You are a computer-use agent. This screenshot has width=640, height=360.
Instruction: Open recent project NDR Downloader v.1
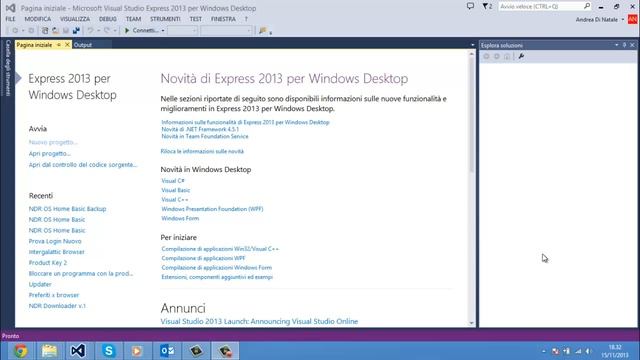click(57, 306)
